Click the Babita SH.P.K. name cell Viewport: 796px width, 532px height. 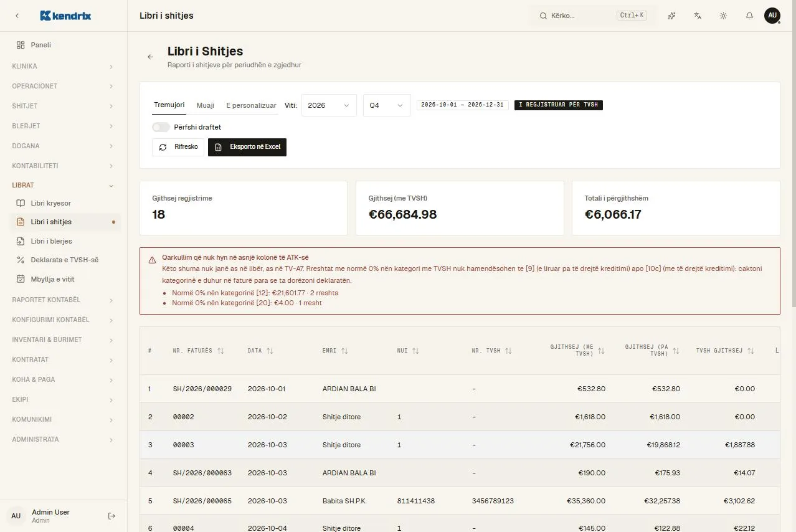point(344,501)
